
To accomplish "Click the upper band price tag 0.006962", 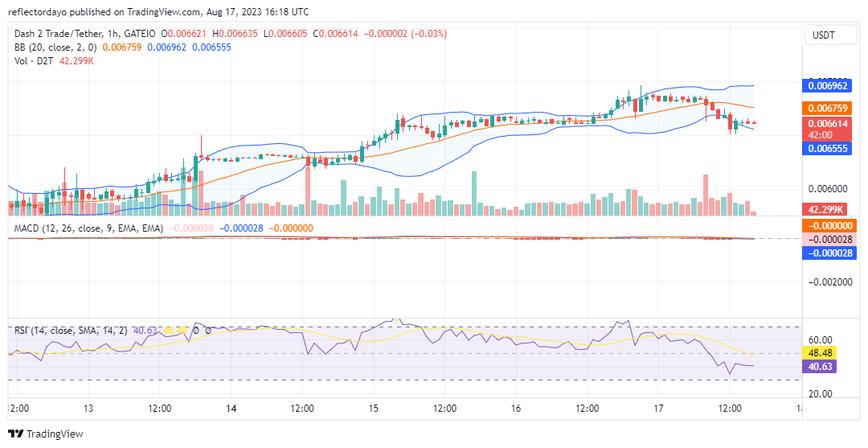I will pyautogui.click(x=827, y=86).
